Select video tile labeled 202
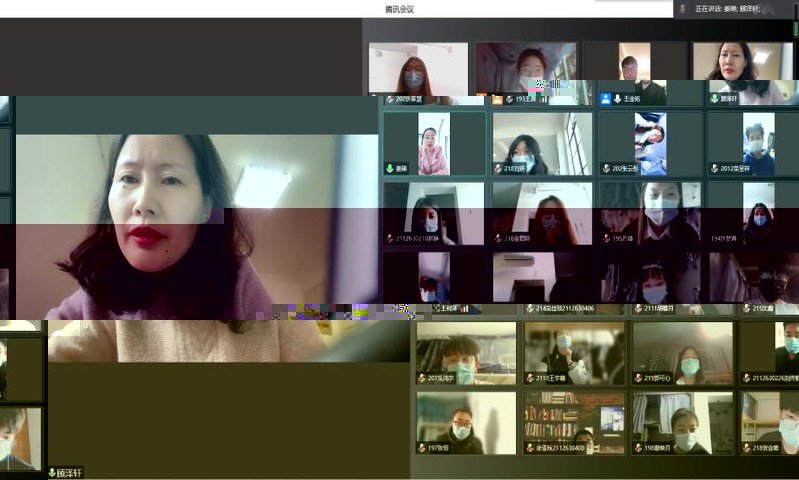Image resolution: width=799 pixels, height=480 pixels. click(651, 144)
